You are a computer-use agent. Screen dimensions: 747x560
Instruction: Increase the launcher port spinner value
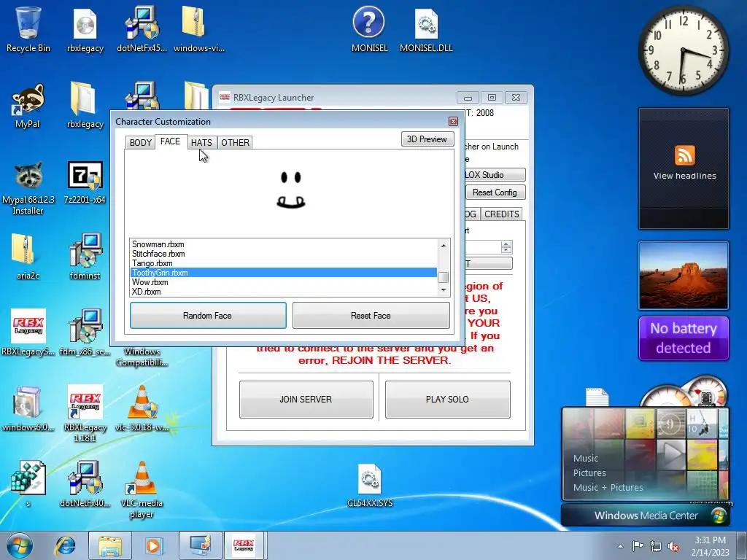[506, 244]
